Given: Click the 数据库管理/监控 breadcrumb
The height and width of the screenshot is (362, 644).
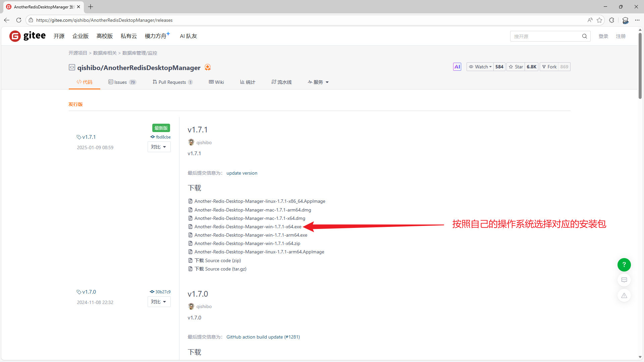Looking at the screenshot, I should point(140,53).
